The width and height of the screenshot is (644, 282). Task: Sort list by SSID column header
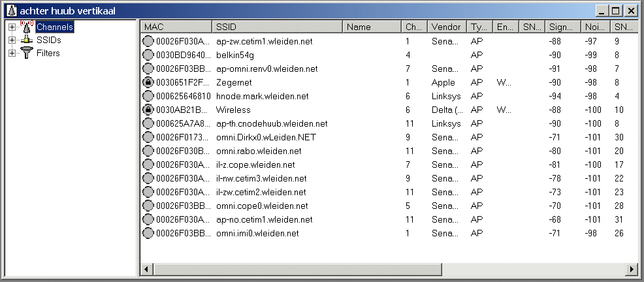[277, 27]
